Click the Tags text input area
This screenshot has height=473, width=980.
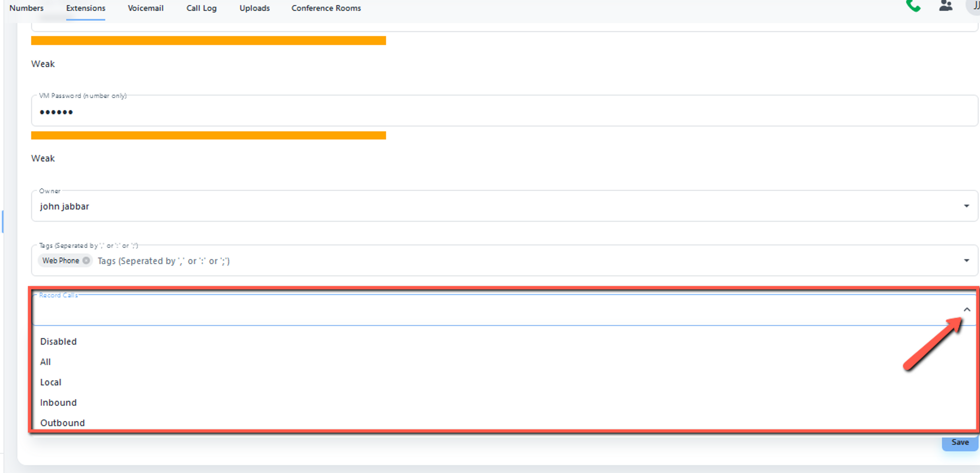point(490,261)
